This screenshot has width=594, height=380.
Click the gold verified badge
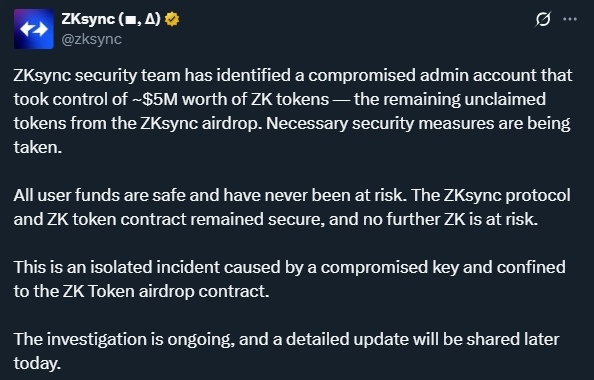173,19
